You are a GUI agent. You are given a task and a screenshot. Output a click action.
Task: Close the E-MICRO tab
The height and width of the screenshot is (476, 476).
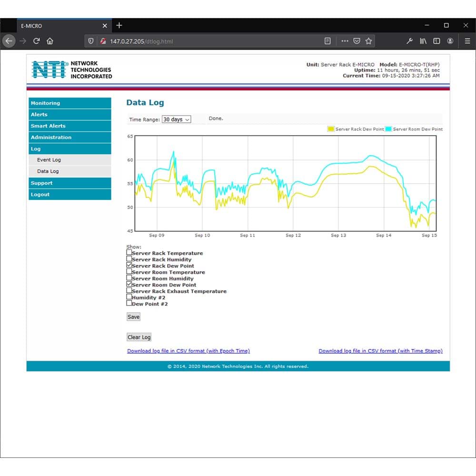pyautogui.click(x=105, y=26)
